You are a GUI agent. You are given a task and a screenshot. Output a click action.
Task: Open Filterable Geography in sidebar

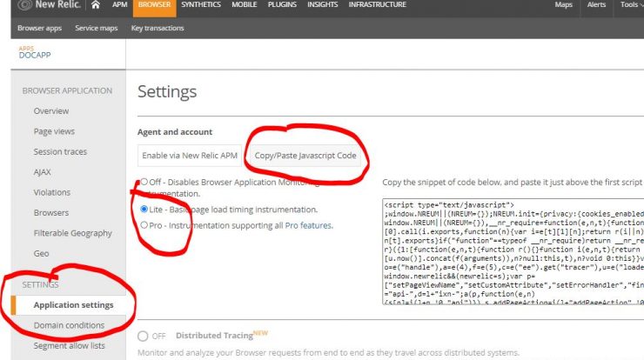pos(73,233)
